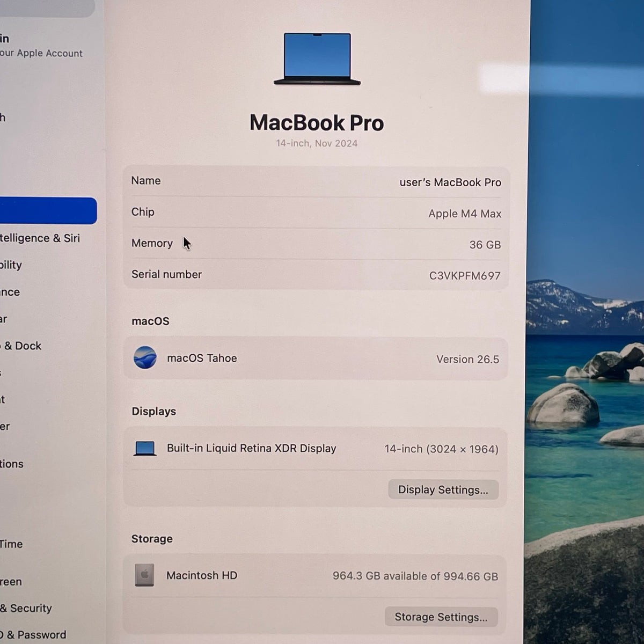644x644 pixels.
Task: Click the Serial number label
Action: pos(166,274)
